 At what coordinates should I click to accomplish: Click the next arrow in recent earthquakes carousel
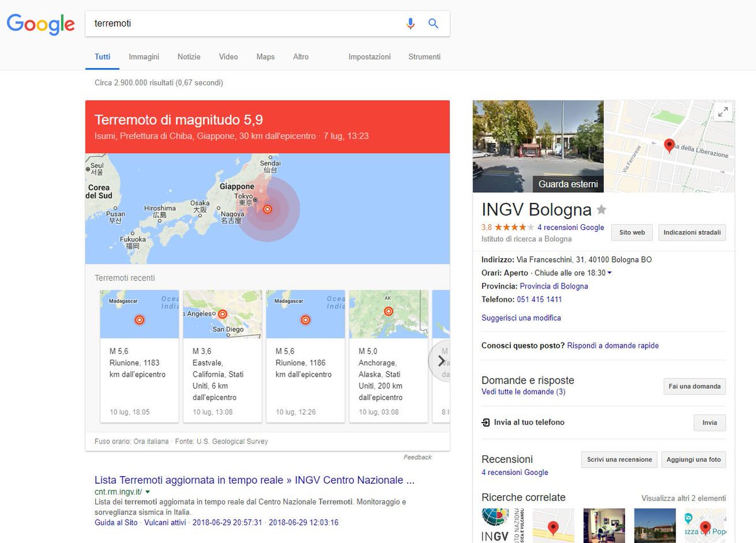click(x=440, y=361)
